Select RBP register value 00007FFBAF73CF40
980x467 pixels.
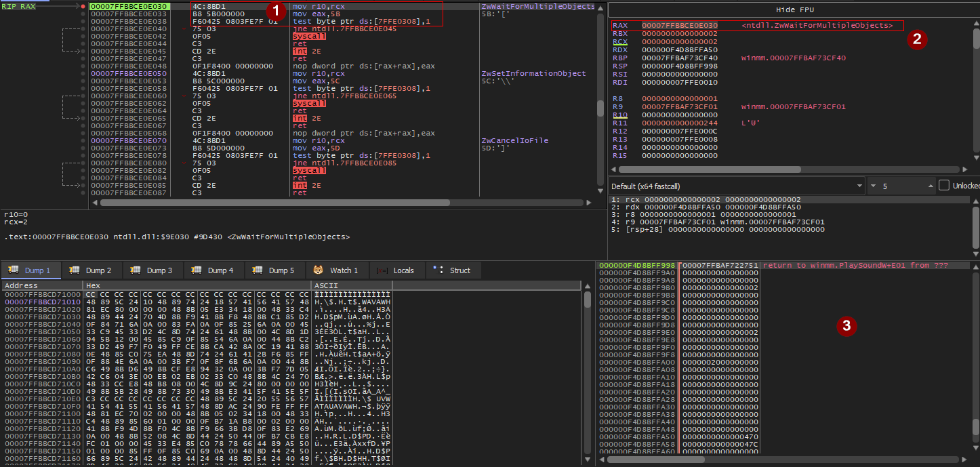pyautogui.click(x=679, y=58)
